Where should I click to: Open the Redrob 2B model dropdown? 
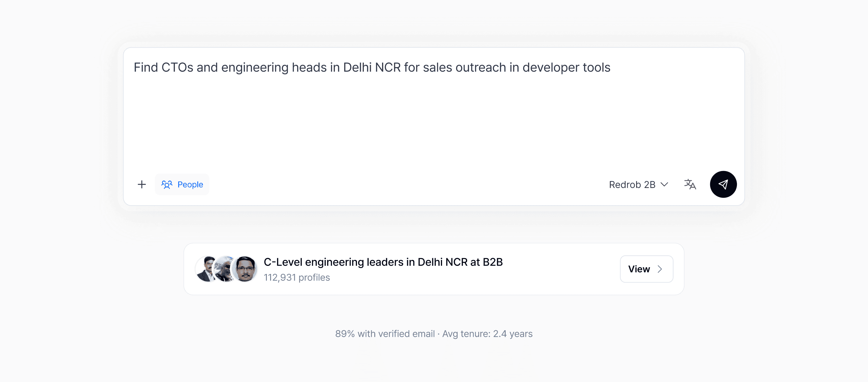[x=638, y=185]
